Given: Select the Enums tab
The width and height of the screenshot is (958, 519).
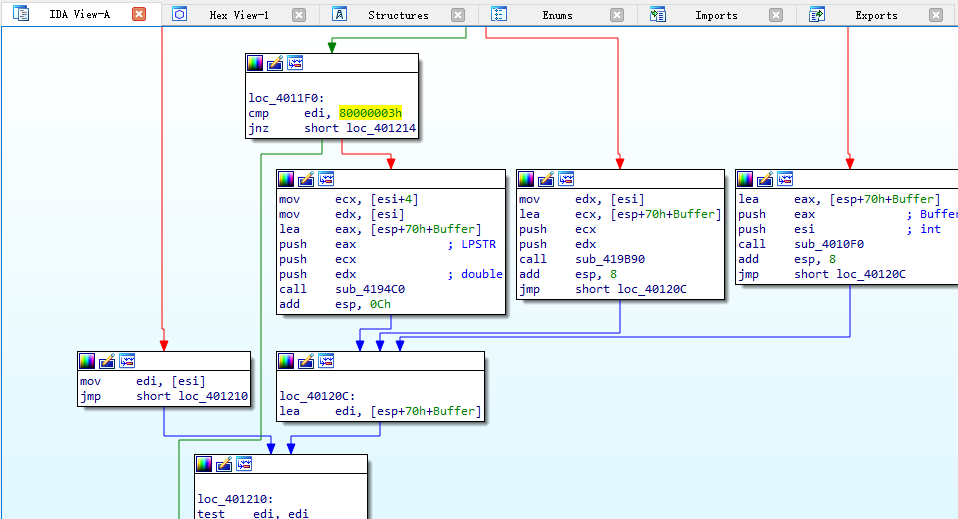Looking at the screenshot, I should (x=557, y=15).
